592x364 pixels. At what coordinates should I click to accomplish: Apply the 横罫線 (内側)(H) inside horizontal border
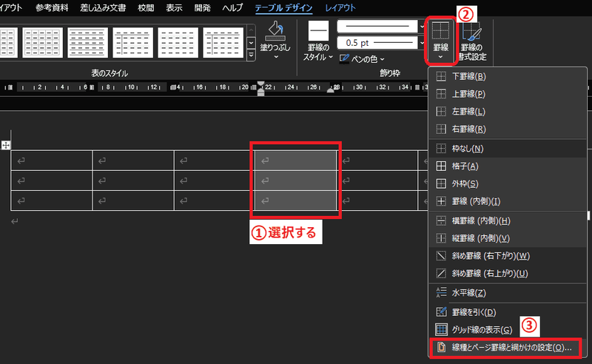[x=508, y=221]
